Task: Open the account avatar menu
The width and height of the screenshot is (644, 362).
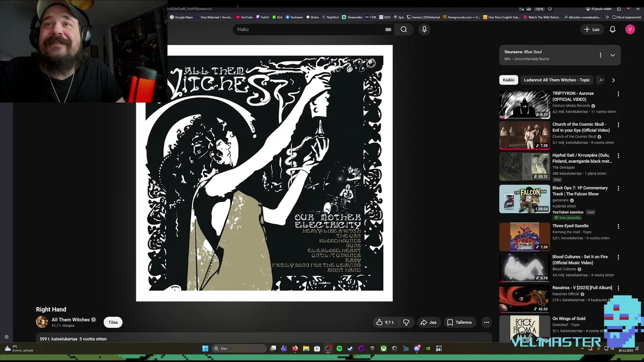Action: (630, 29)
